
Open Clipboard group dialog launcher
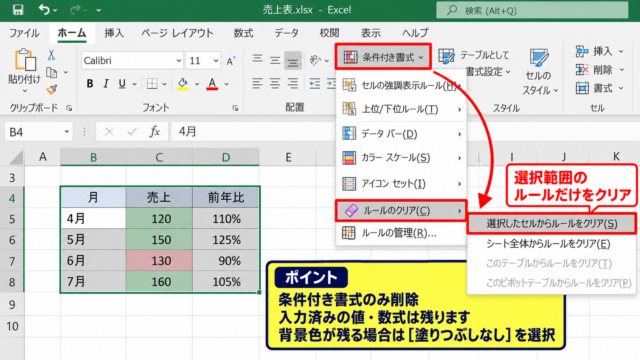tap(69, 108)
